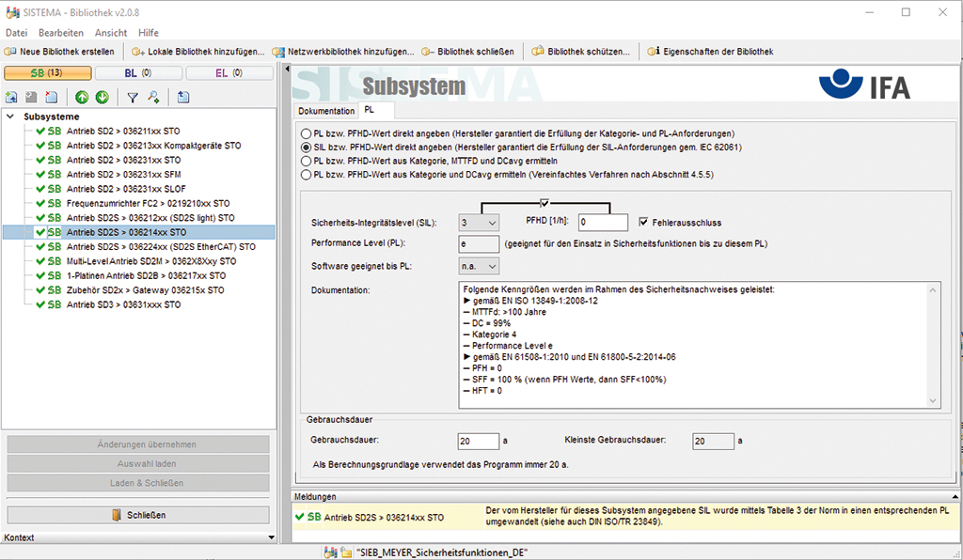Click the SISTEMA application icon in title bar

(x=12, y=12)
